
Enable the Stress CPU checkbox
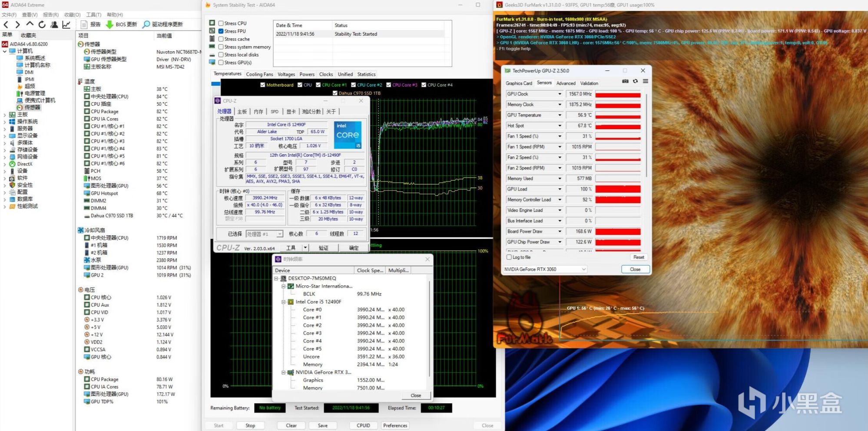(221, 23)
